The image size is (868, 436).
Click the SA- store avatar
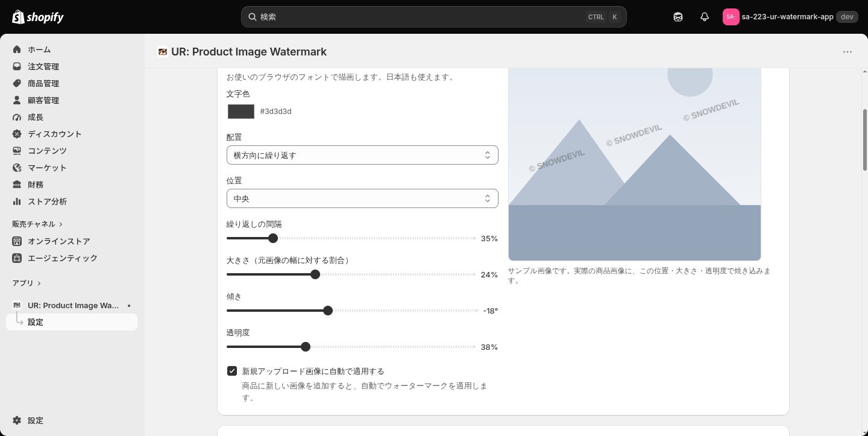731,17
